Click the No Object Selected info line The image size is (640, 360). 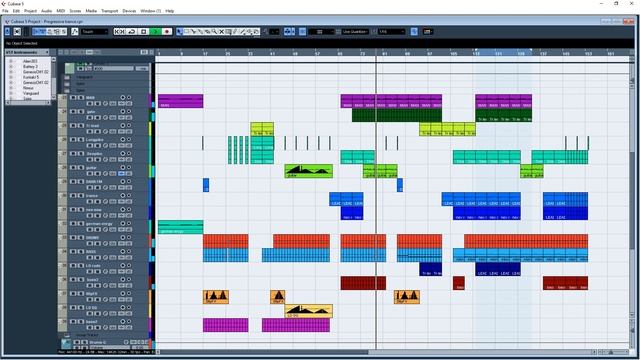point(22,43)
